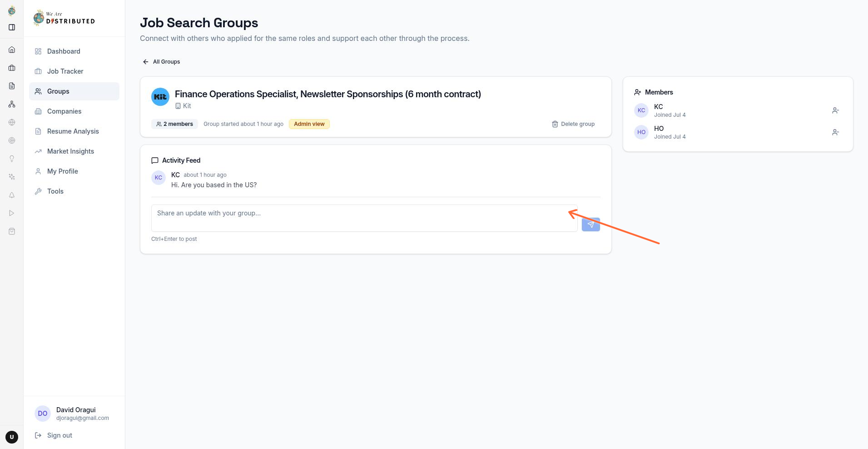Click the HO avatar in Members list
Screen dimensions: 868x449
point(641,132)
